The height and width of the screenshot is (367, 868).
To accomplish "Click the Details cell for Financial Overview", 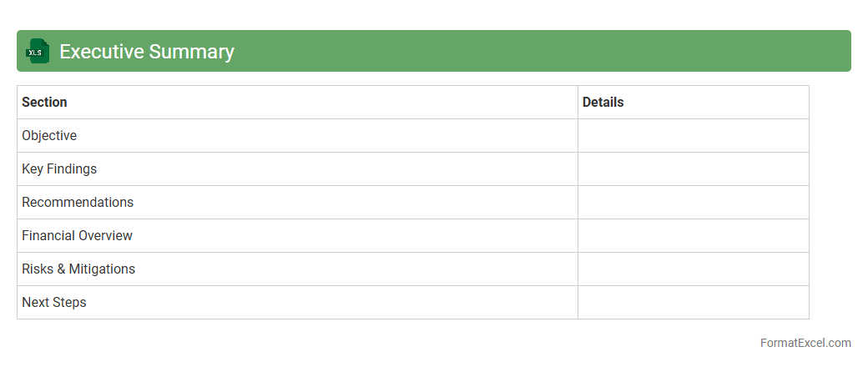I will tap(693, 236).
